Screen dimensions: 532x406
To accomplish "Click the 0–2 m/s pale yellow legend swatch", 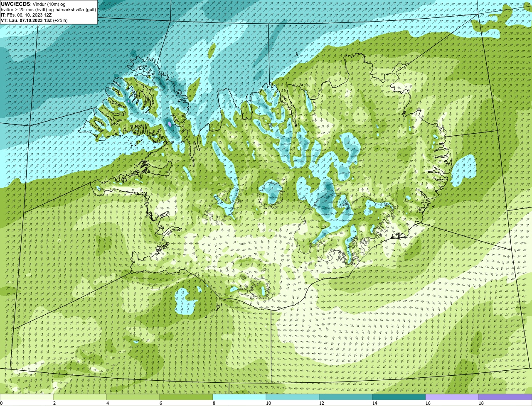I will coord(27,397).
